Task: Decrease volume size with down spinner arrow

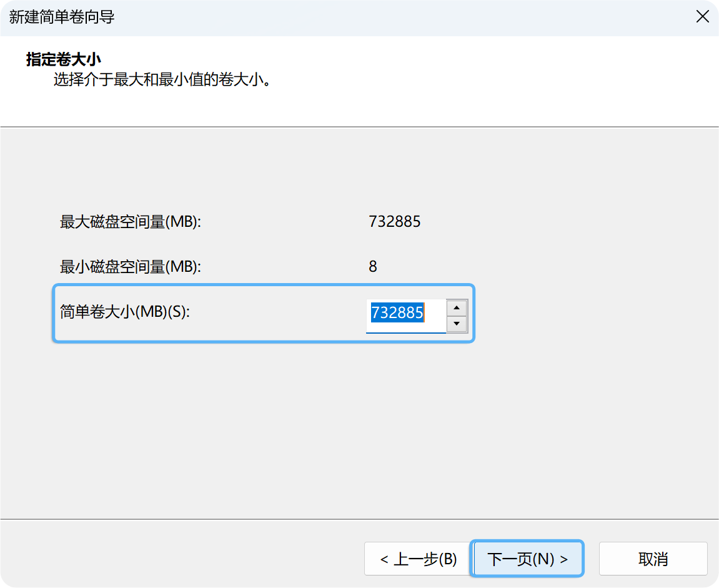Action: click(x=457, y=324)
